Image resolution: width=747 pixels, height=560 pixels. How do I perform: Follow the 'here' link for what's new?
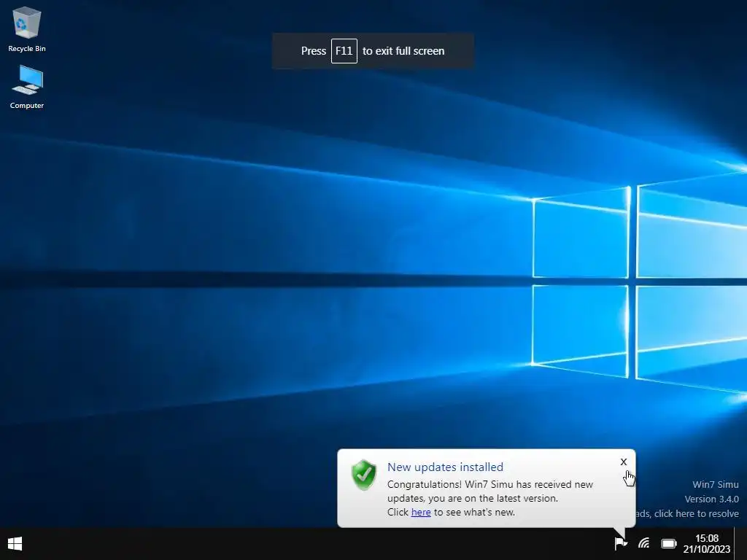coord(421,513)
